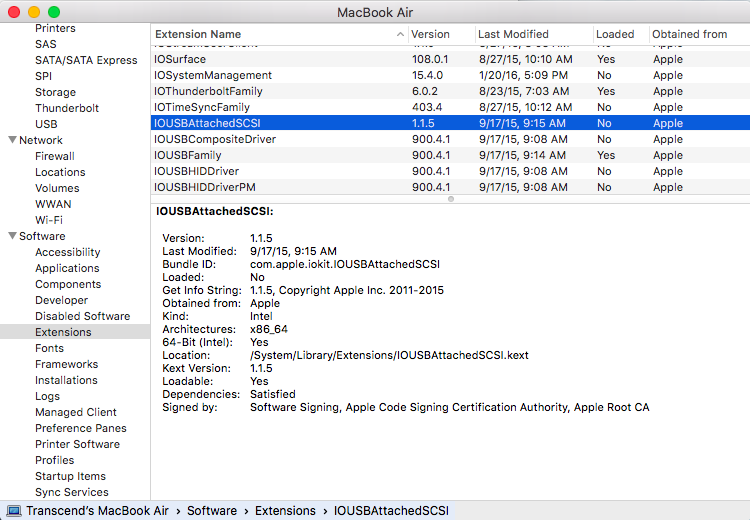Select Preference Panes in the sidebar
This screenshot has width=750, height=520.
point(81,428)
